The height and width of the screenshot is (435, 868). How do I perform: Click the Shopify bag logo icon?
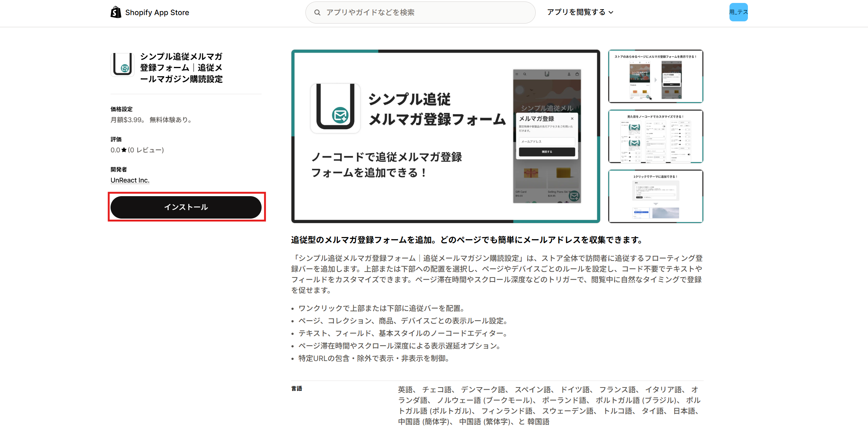pos(116,12)
